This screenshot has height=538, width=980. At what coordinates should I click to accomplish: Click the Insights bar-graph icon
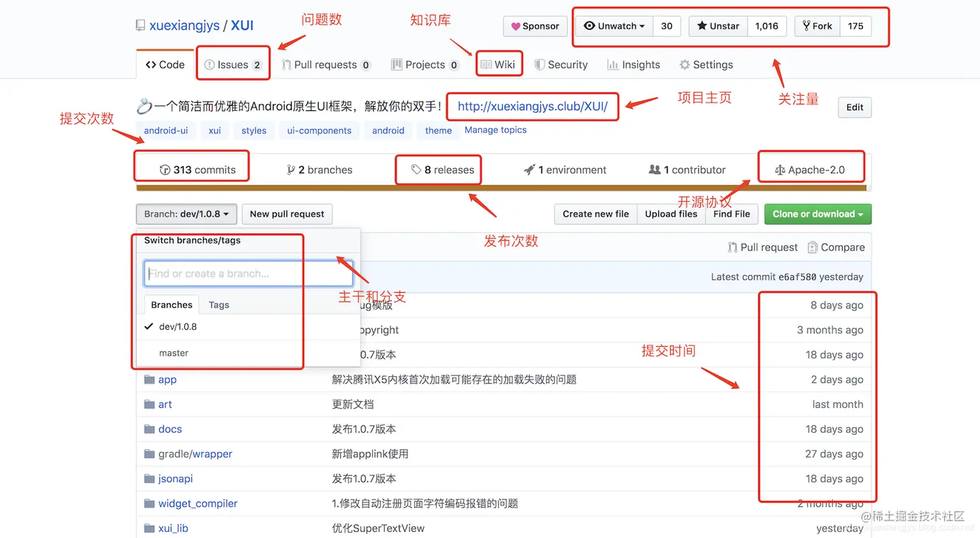pos(612,65)
